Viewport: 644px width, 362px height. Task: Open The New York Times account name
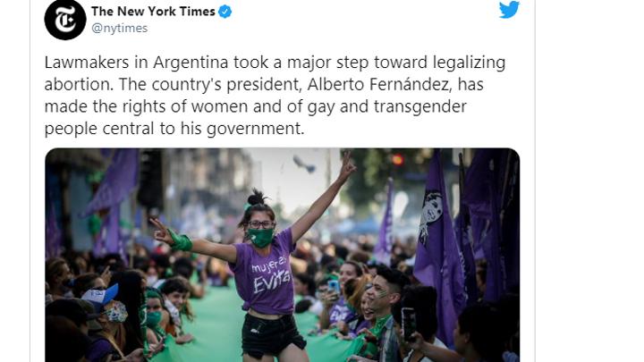point(153,12)
